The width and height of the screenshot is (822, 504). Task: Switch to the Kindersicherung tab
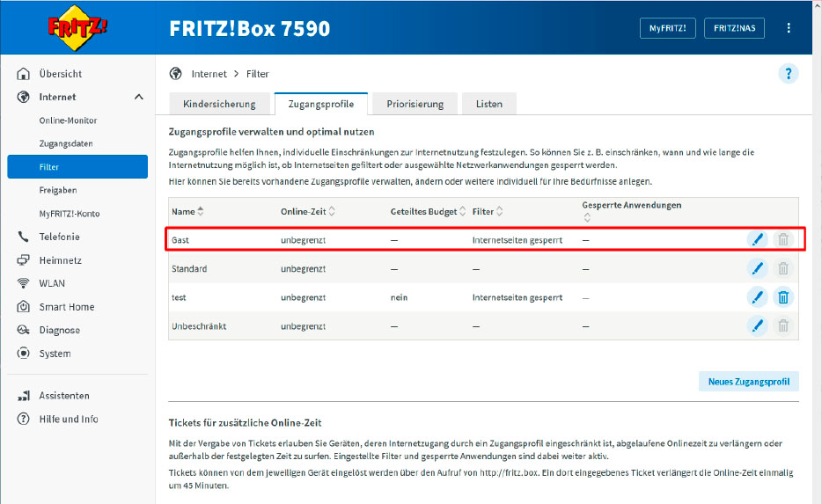[219, 104]
